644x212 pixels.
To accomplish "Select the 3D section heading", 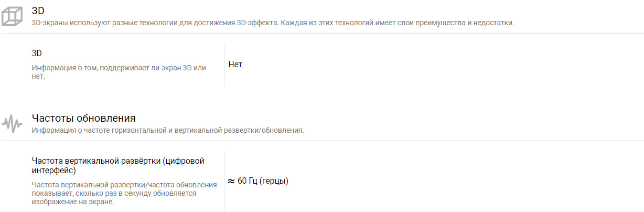I will pos(38,10).
